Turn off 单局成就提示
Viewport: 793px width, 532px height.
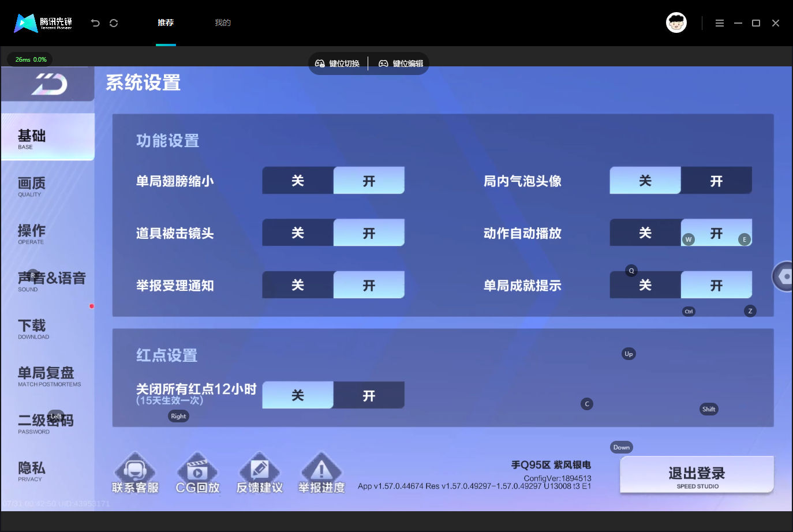[645, 285]
